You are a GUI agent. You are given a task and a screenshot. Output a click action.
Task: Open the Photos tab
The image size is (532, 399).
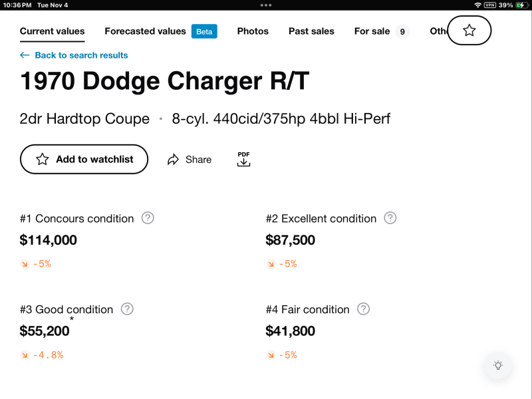point(253,31)
